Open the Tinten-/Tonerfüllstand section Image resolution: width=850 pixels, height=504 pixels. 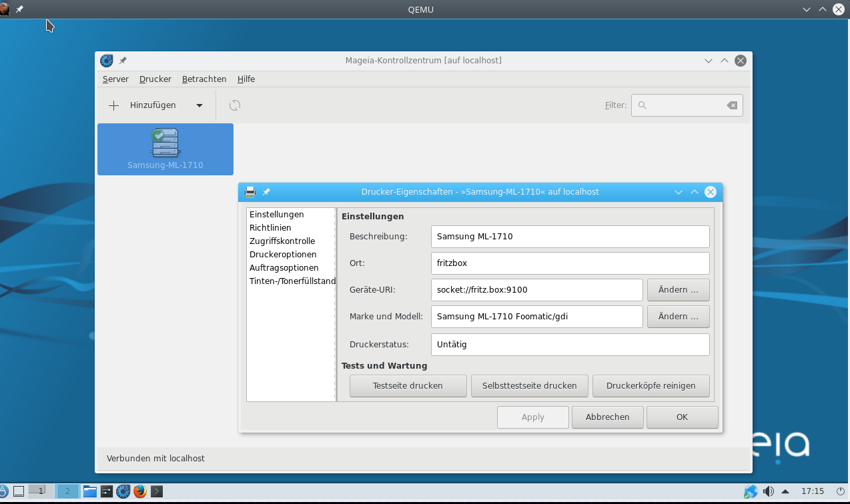(x=291, y=281)
